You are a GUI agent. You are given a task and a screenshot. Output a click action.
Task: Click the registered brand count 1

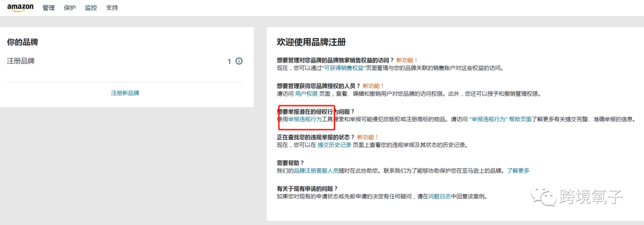[x=230, y=61]
